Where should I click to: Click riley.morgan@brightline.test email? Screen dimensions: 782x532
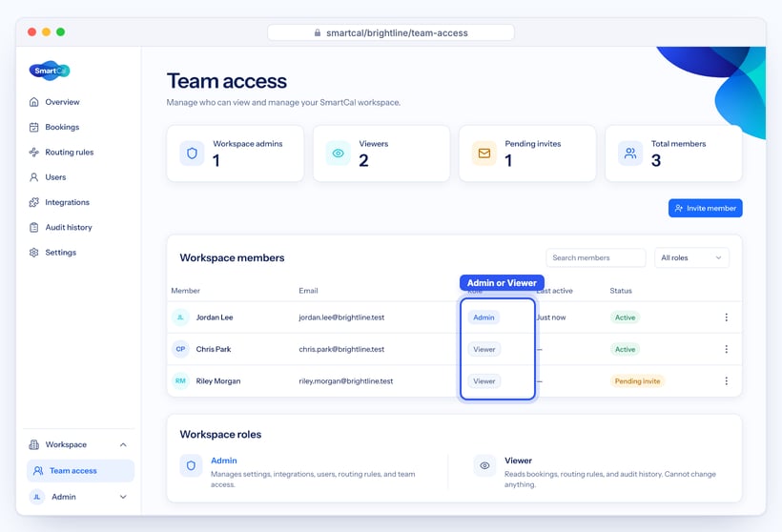click(345, 381)
